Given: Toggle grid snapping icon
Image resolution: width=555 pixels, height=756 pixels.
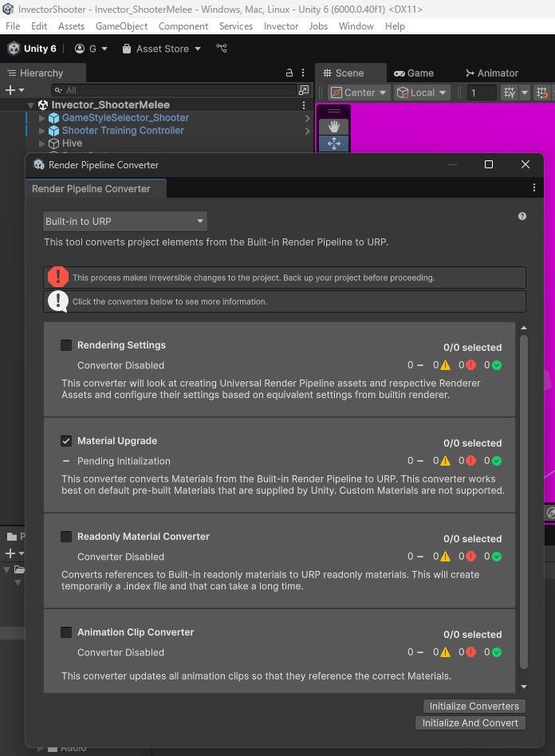Looking at the screenshot, I should 542,93.
